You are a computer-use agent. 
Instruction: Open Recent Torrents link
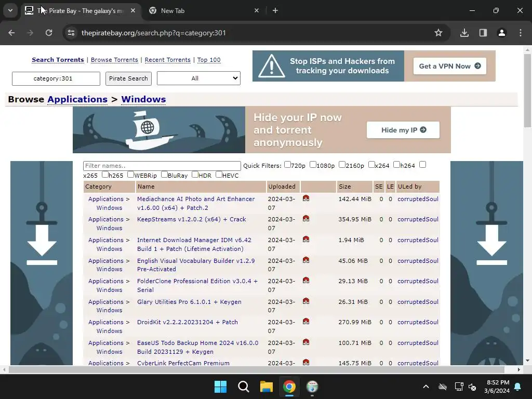pyautogui.click(x=168, y=60)
